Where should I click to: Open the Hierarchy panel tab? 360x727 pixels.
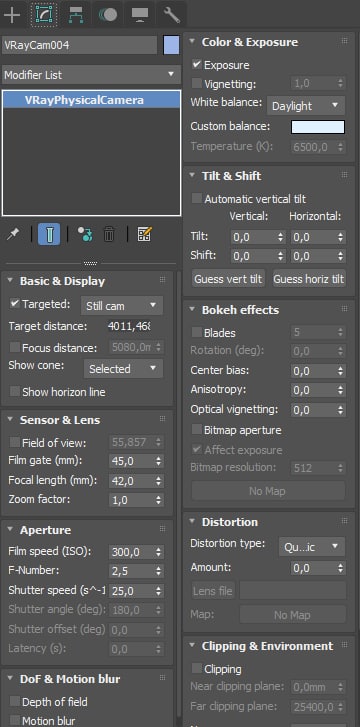point(76,15)
